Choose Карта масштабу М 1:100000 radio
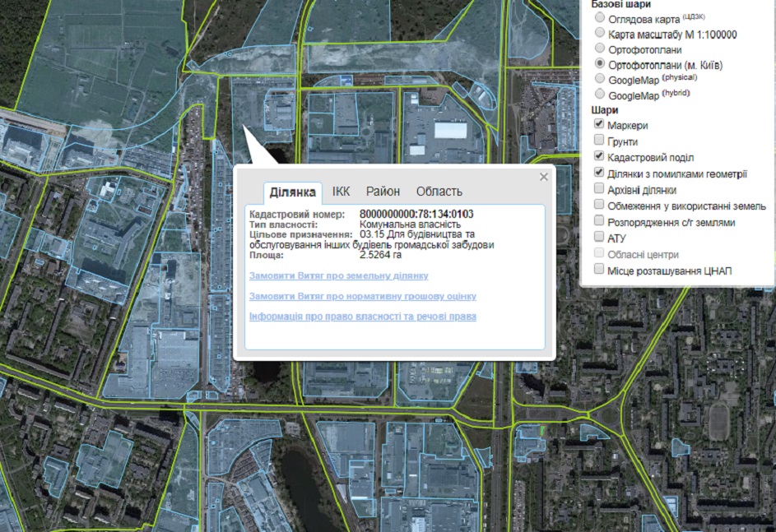776x532 pixels. [x=600, y=34]
